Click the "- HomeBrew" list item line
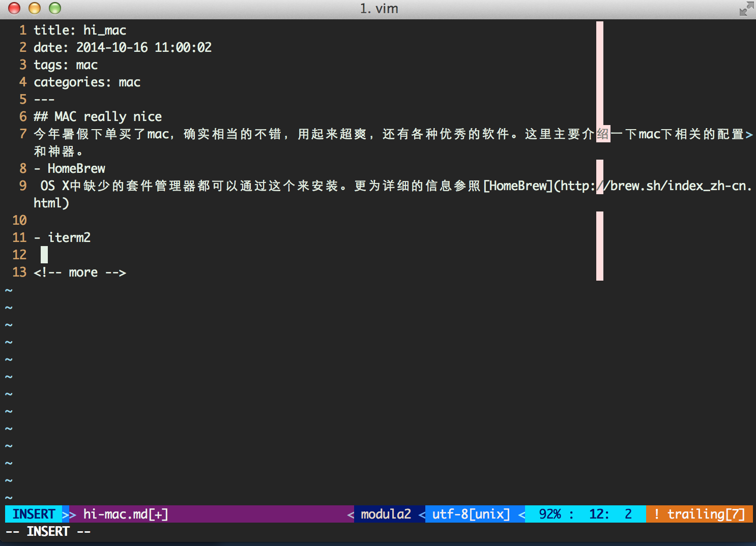The width and height of the screenshot is (756, 546). pos(70,169)
